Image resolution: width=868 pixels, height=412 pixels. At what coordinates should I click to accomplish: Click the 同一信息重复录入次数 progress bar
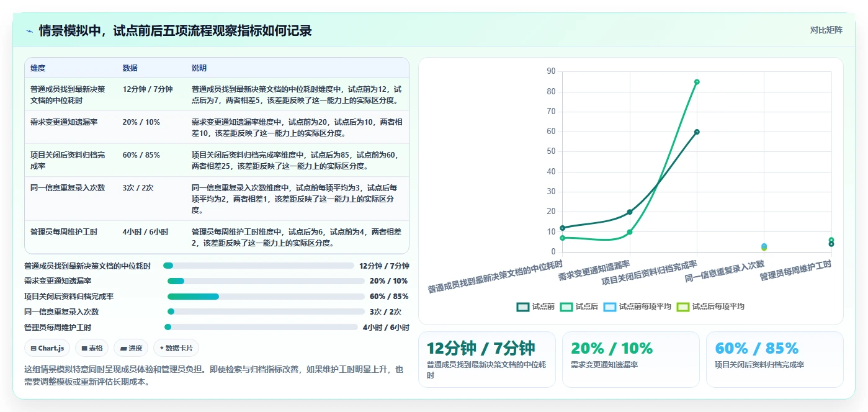tap(266, 312)
